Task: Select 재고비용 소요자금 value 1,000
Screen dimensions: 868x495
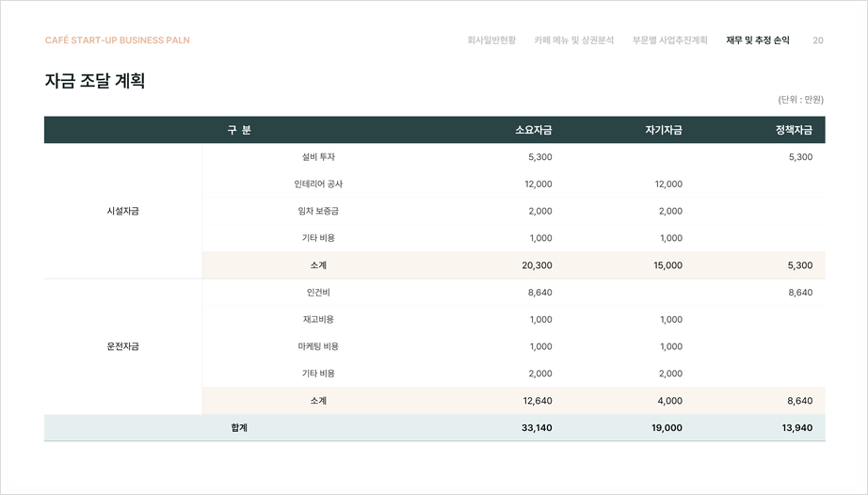Action: pos(540,320)
